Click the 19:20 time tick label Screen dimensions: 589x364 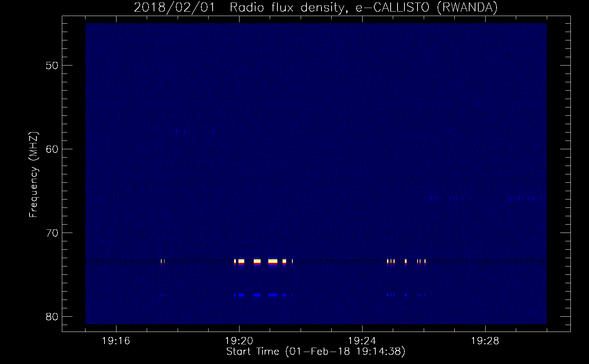239,341
